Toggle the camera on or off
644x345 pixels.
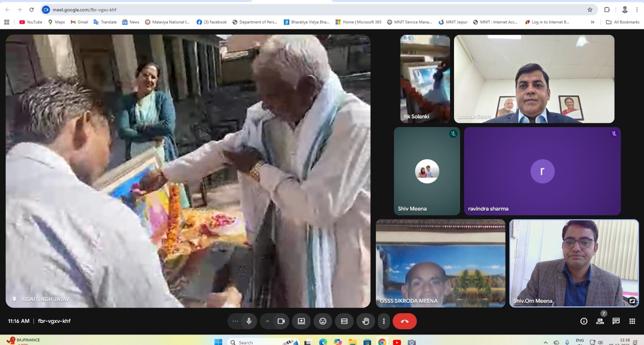click(x=281, y=321)
